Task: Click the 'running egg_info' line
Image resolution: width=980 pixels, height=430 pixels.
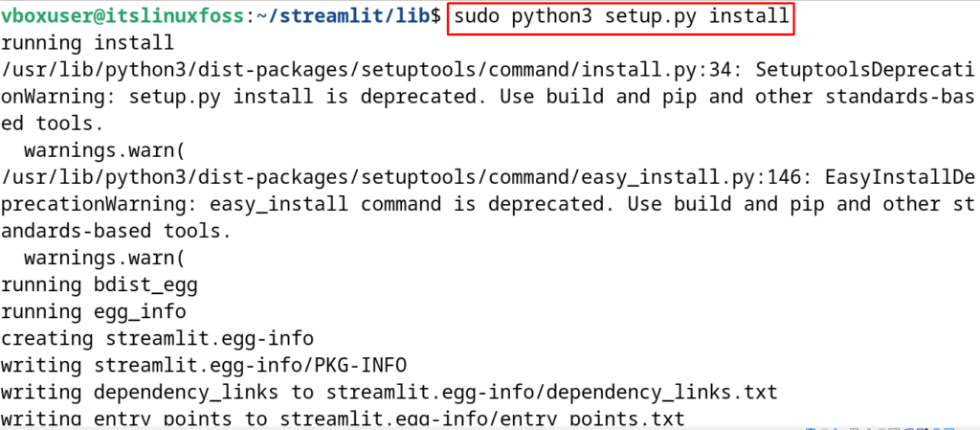Action: click(93, 312)
